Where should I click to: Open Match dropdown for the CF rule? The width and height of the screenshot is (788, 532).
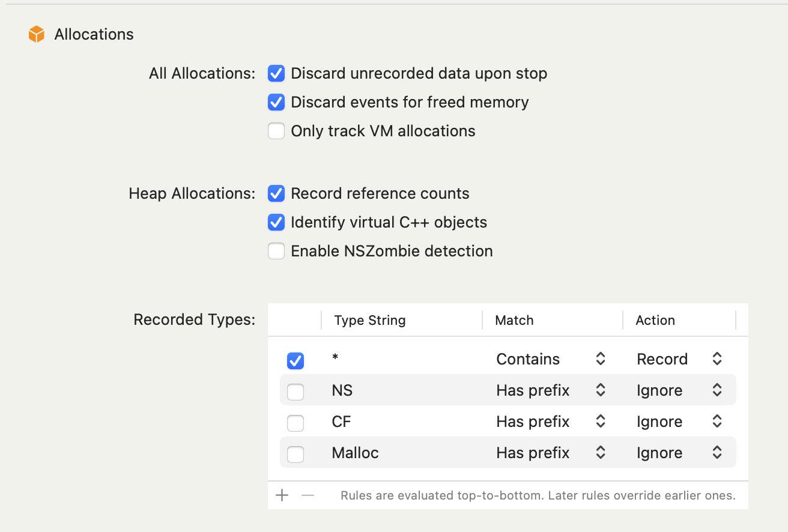[599, 422]
